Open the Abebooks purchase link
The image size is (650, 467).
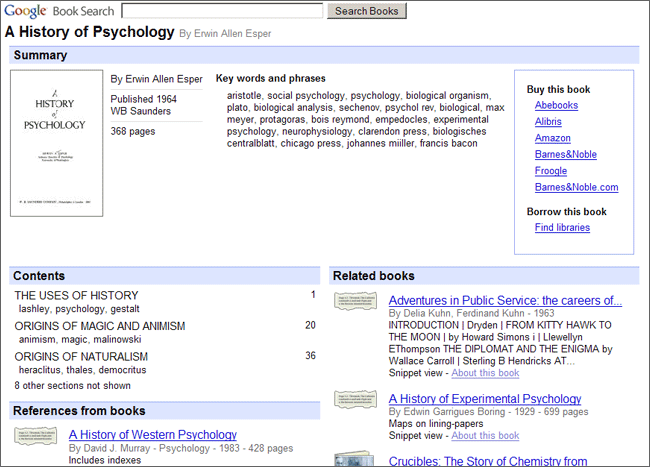point(556,105)
